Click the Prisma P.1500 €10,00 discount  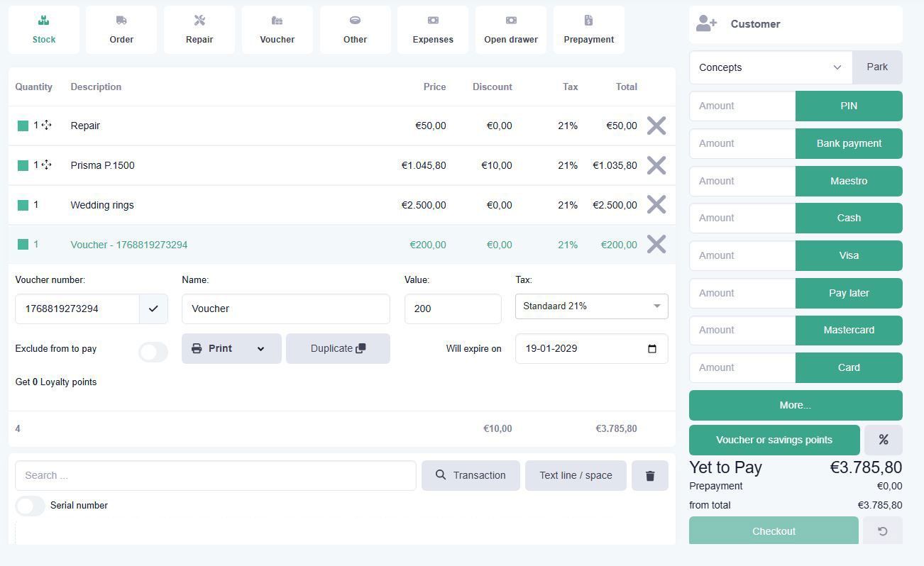point(496,165)
